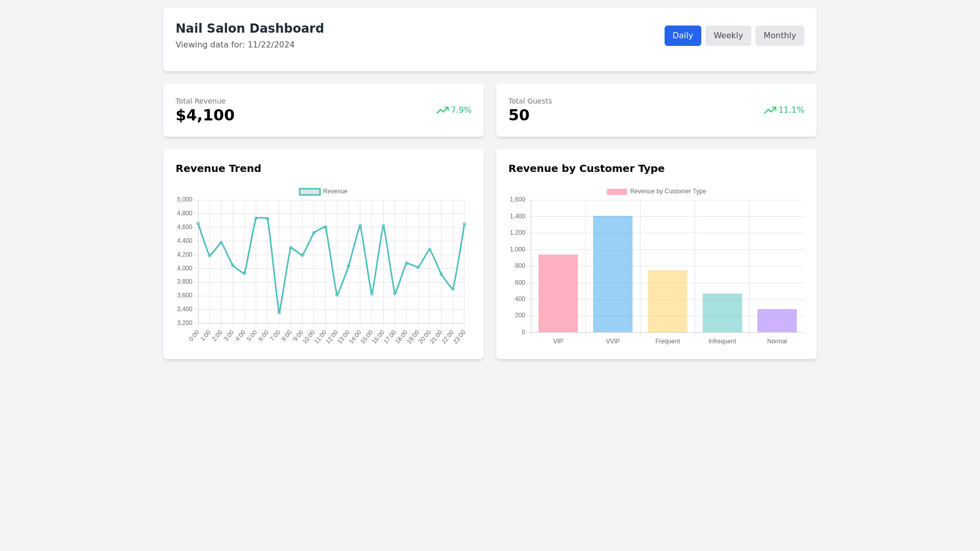
Task: Click the guests upward trend arrow icon
Action: pos(770,110)
